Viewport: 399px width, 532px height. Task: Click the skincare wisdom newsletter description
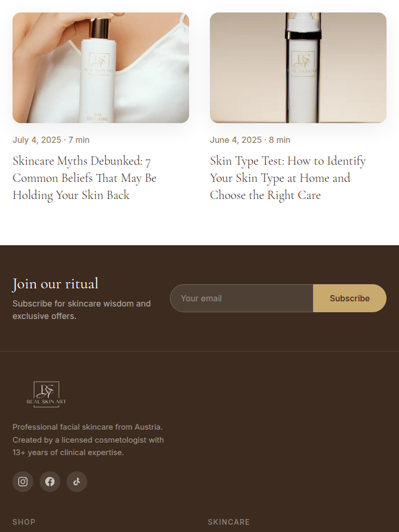(82, 310)
